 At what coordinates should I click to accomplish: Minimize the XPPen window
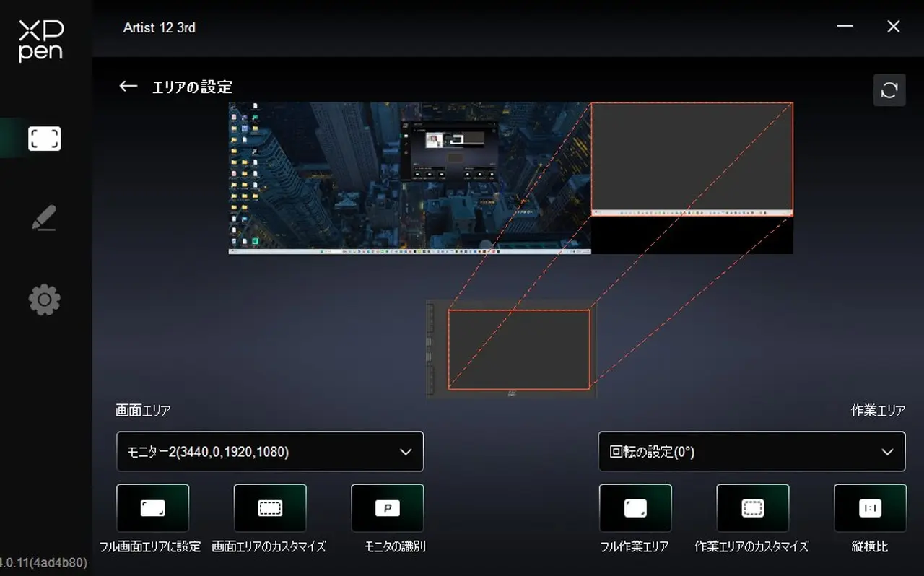[x=845, y=27]
